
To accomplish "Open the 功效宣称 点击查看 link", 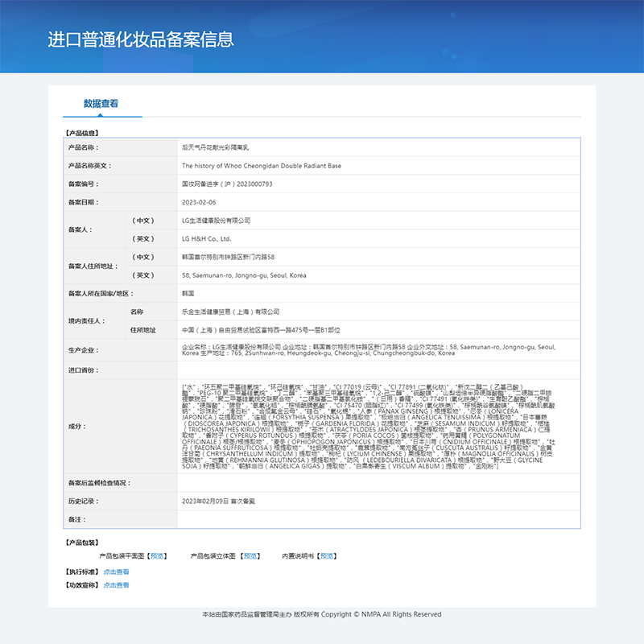I will [x=116, y=585].
